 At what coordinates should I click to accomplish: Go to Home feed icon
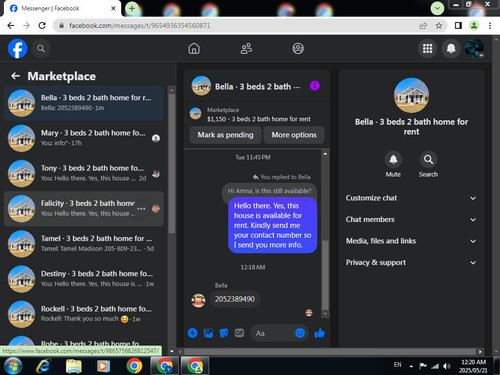coord(194,49)
